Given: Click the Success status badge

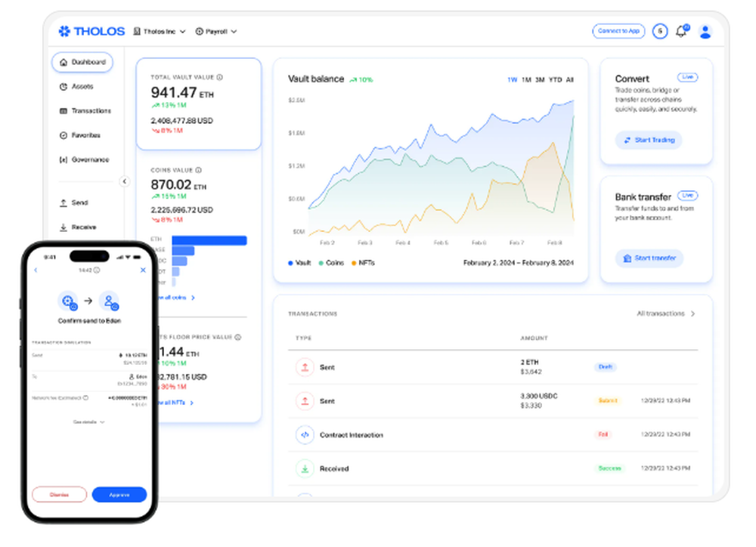Looking at the screenshot, I should pyautogui.click(x=609, y=468).
